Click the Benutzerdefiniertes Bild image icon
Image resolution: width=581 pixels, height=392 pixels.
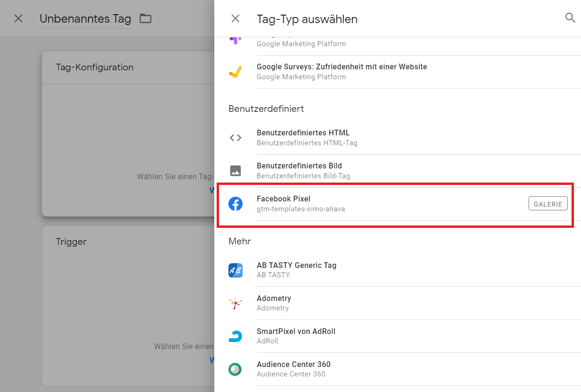pos(235,171)
